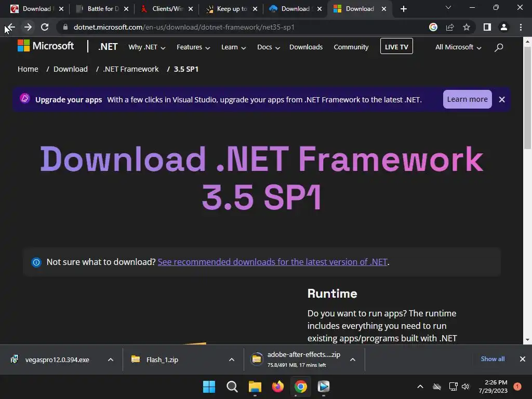Screen dimensions: 532x399
Task: Open the Chrome profile menu
Action: point(504,27)
